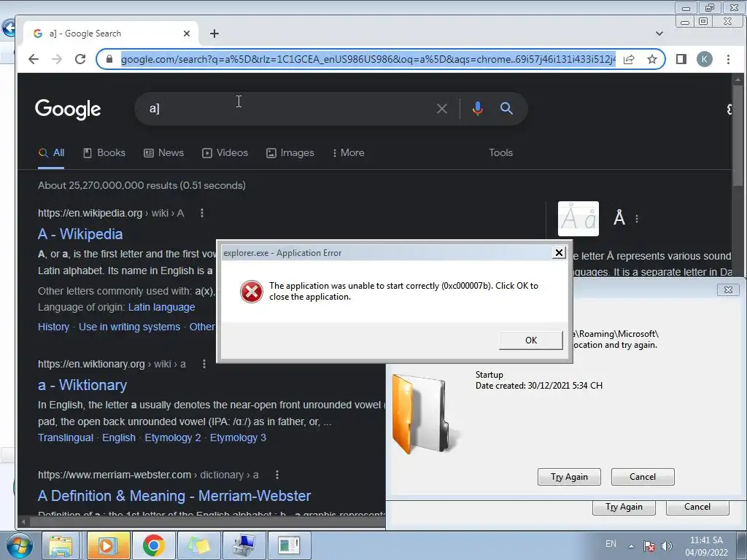Click the horizontal scrollbar left arrow
This screenshot has height=560, width=747.
point(23,522)
